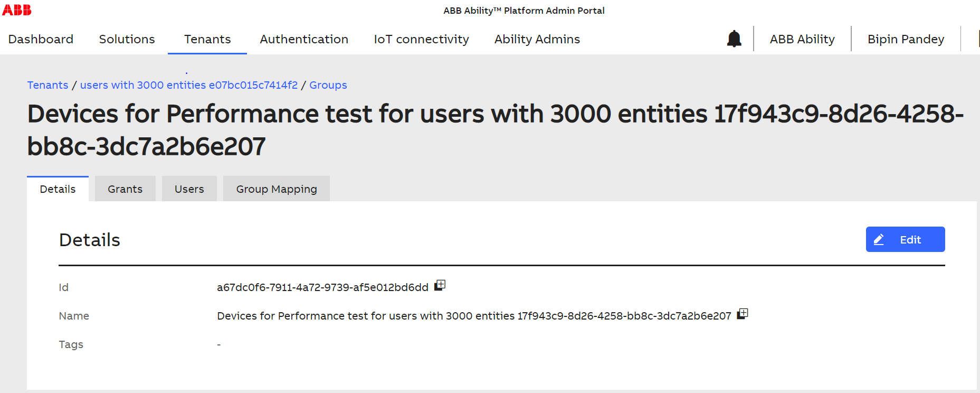
Task: Copy the group Name value
Action: point(743,314)
